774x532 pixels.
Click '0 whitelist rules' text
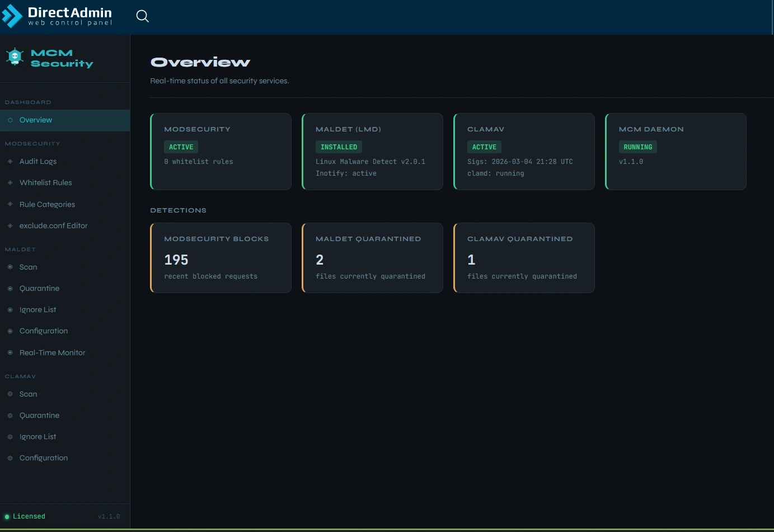point(199,162)
